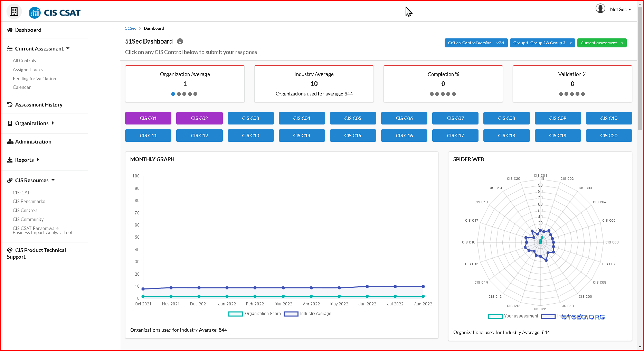The width and height of the screenshot is (644, 351).
Task: Click Aug 2022 Industry Average data point
Action: tap(423, 287)
